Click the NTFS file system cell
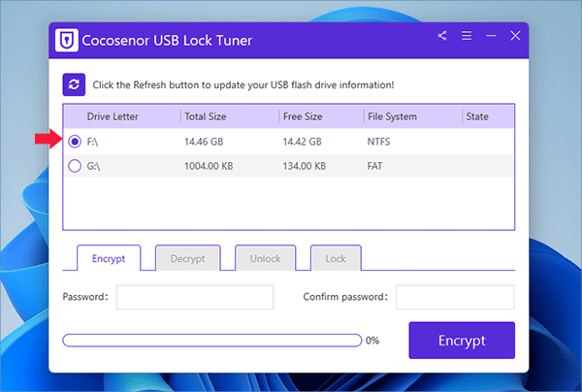The height and width of the screenshot is (392, 582). [x=378, y=142]
